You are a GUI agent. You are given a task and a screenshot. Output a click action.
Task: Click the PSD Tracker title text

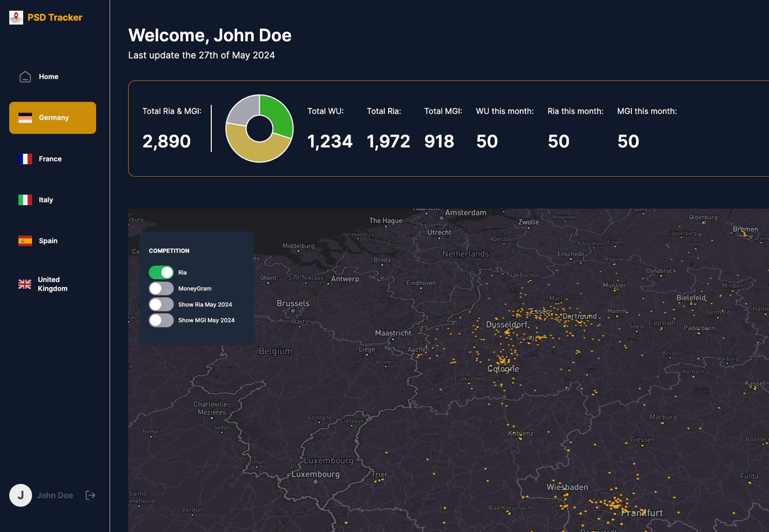point(55,18)
